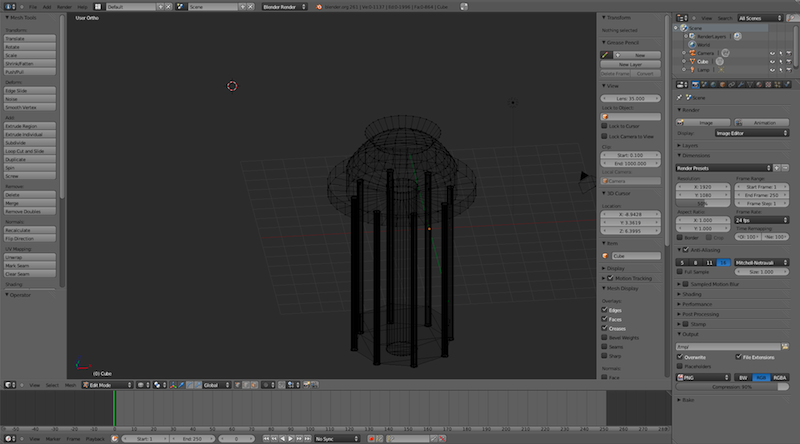Click the Extrude Region button
800x444 pixels.
[x=30, y=126]
